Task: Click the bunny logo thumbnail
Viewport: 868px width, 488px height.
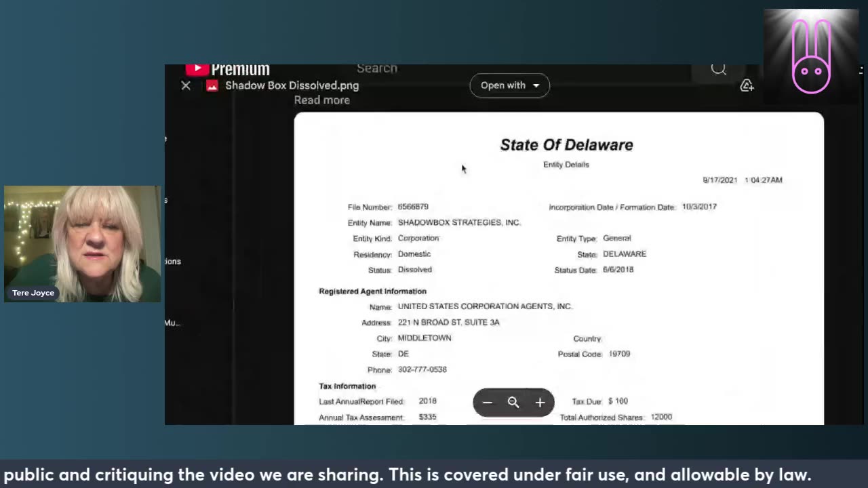Action: click(x=811, y=56)
